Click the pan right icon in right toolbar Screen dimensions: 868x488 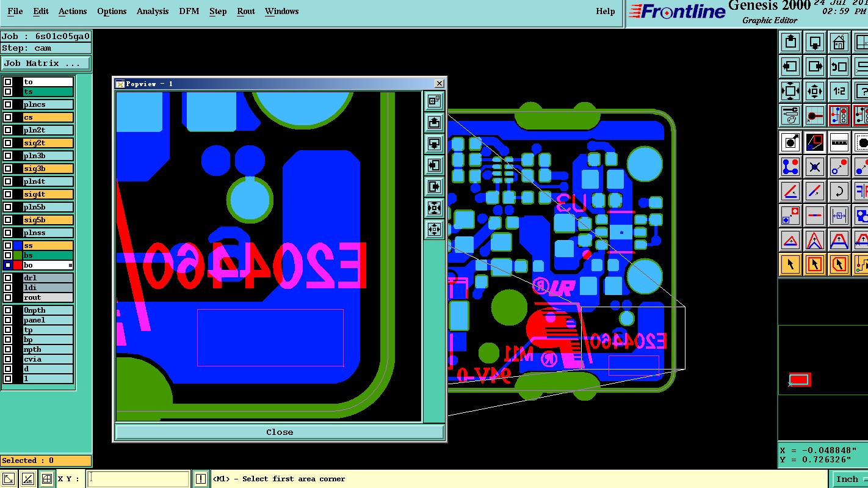[x=815, y=67]
